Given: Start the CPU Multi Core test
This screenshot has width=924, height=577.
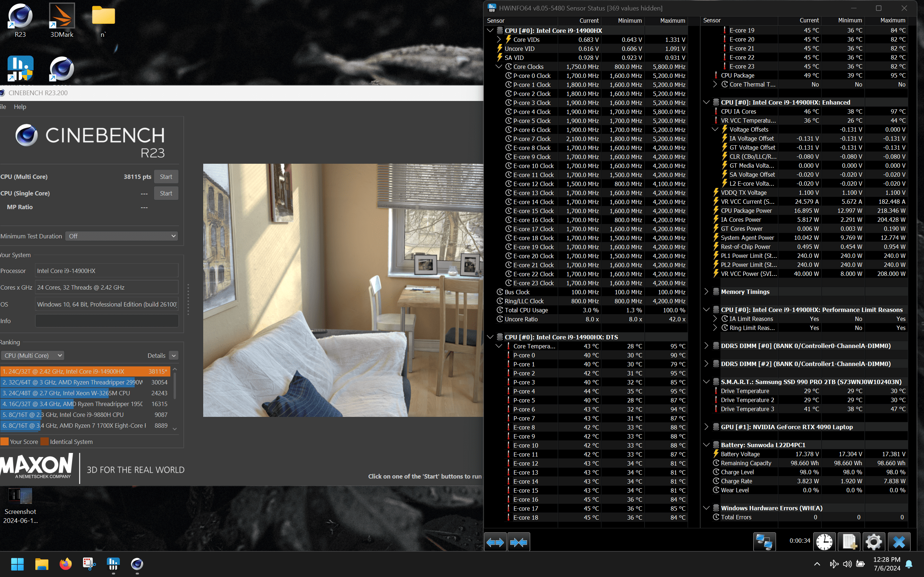Looking at the screenshot, I should [x=166, y=177].
